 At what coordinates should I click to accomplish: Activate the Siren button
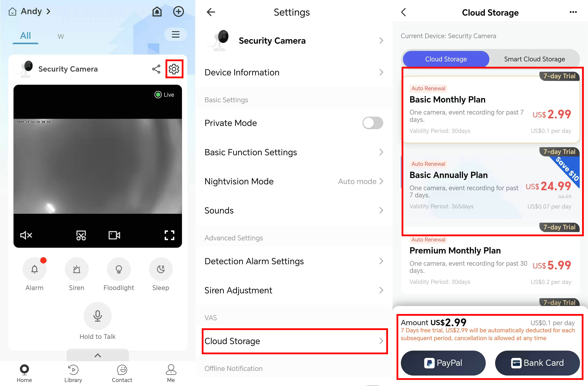click(x=77, y=269)
